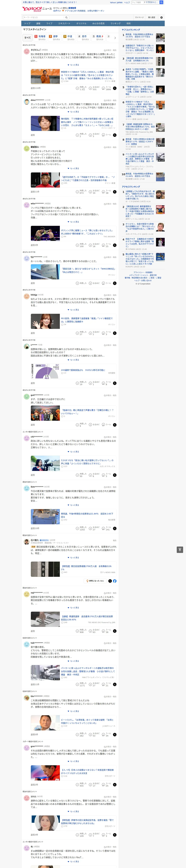Click X share icon on 石川智久's comment
Screen dimensions: 186x868
(110, 581)
